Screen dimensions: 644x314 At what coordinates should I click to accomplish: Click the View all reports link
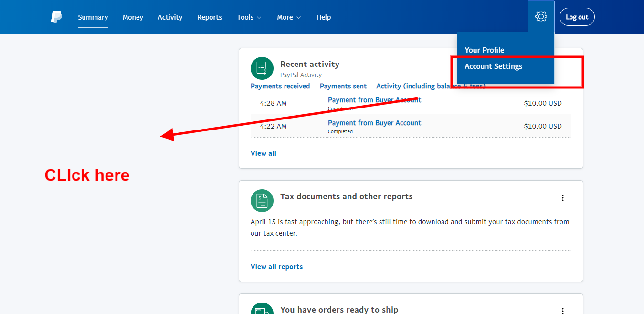(x=276, y=267)
